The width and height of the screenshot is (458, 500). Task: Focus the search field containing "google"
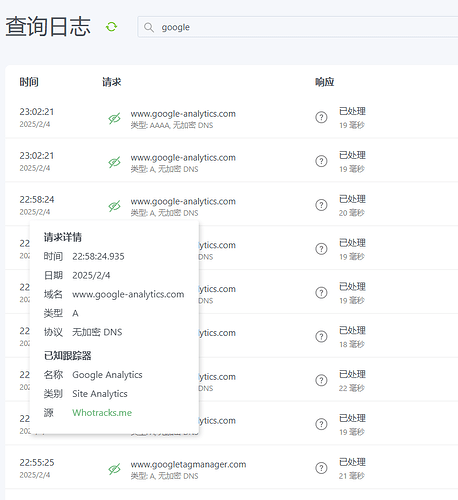(x=298, y=27)
